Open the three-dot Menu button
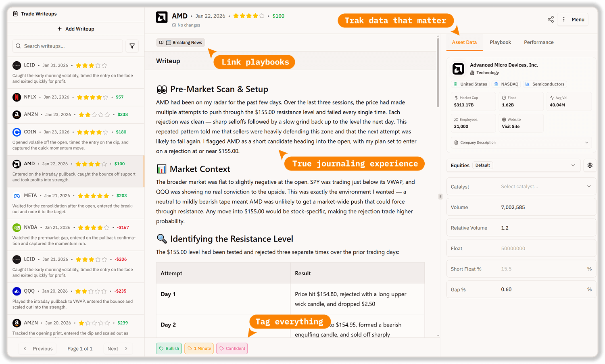605x364 pixels. pyautogui.click(x=573, y=19)
